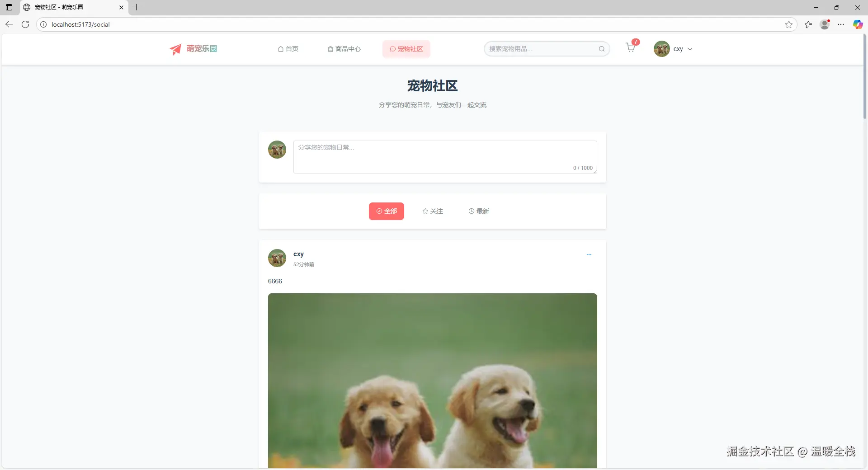
Task: Click the search magnifier icon in search box
Action: click(602, 49)
